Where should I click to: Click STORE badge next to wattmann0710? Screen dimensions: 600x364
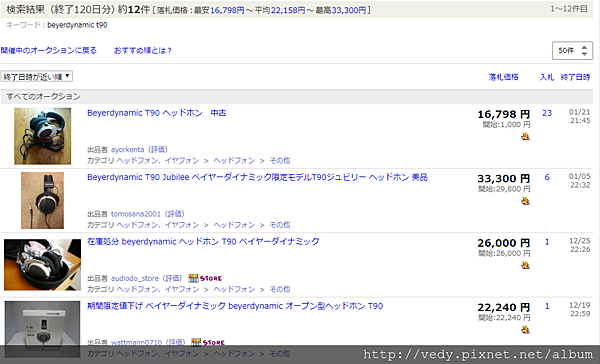208,342
